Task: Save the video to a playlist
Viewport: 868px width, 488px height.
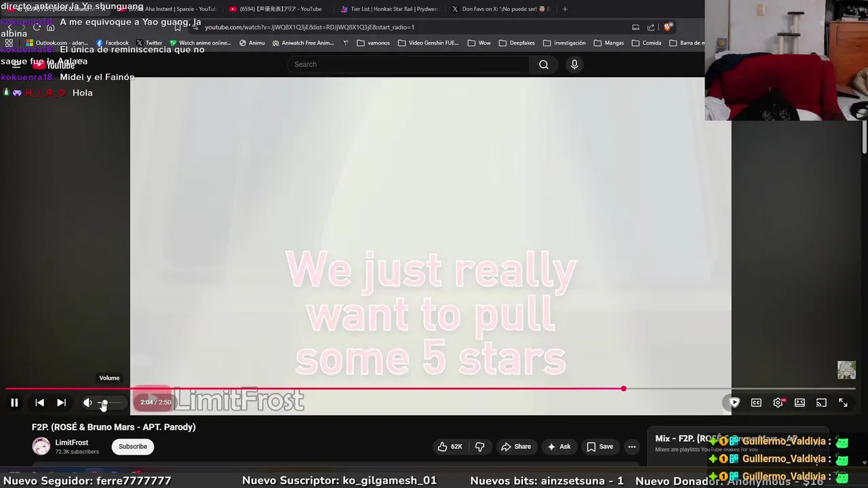Action: (600, 447)
